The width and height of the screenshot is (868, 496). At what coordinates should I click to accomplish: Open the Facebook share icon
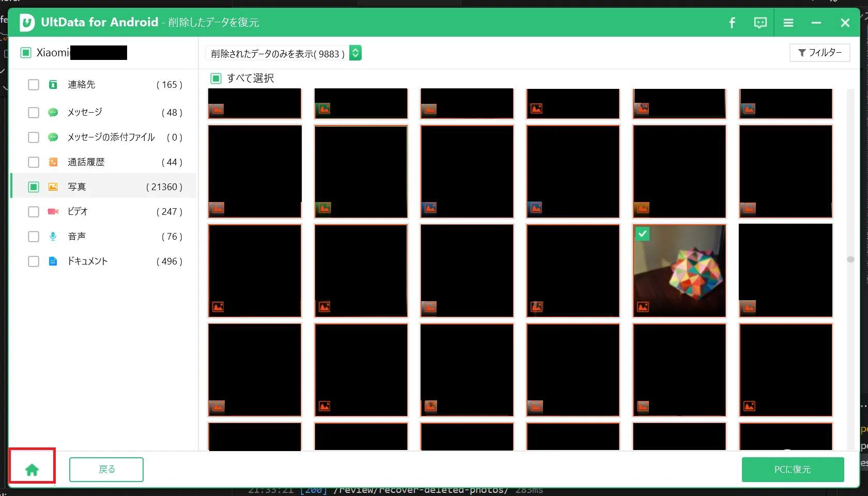[732, 23]
